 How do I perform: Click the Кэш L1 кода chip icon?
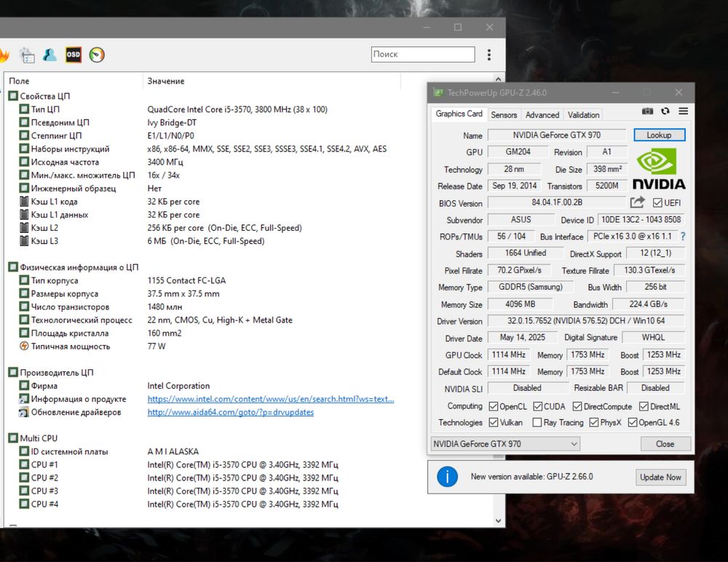pos(24,202)
